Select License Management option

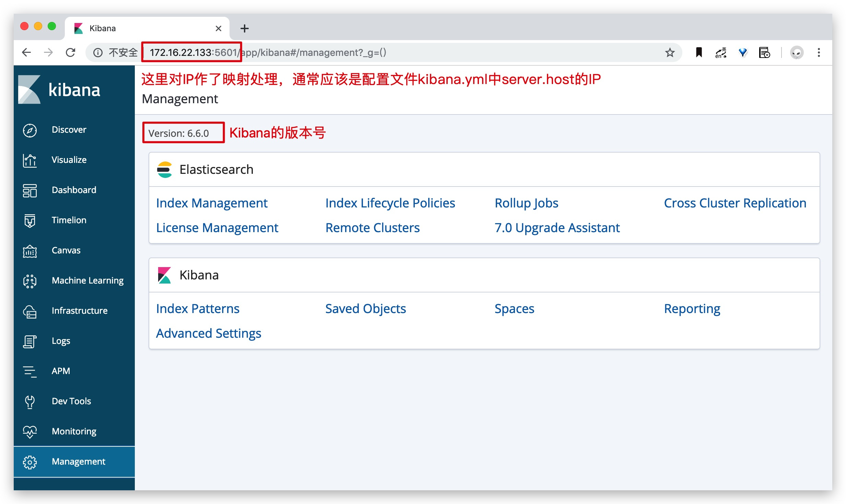[218, 227]
